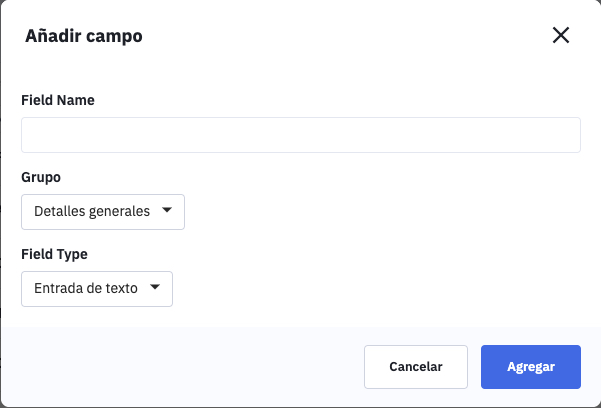Screen dimensions: 601x408
Task: Select the Detalles generales combo box text
Action: 92,212
